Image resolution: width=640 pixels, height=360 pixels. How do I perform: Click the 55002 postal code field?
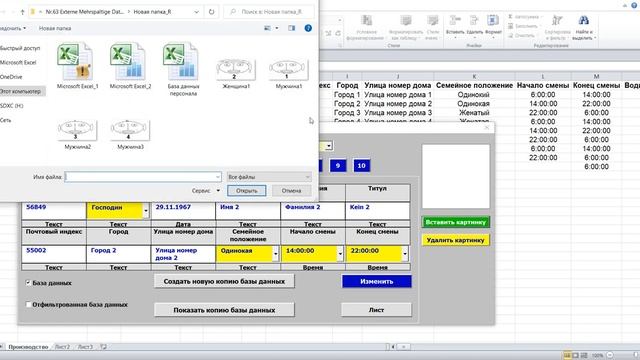(53, 254)
